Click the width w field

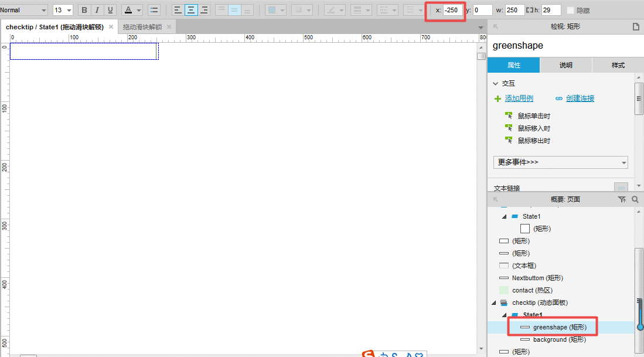[x=514, y=10]
